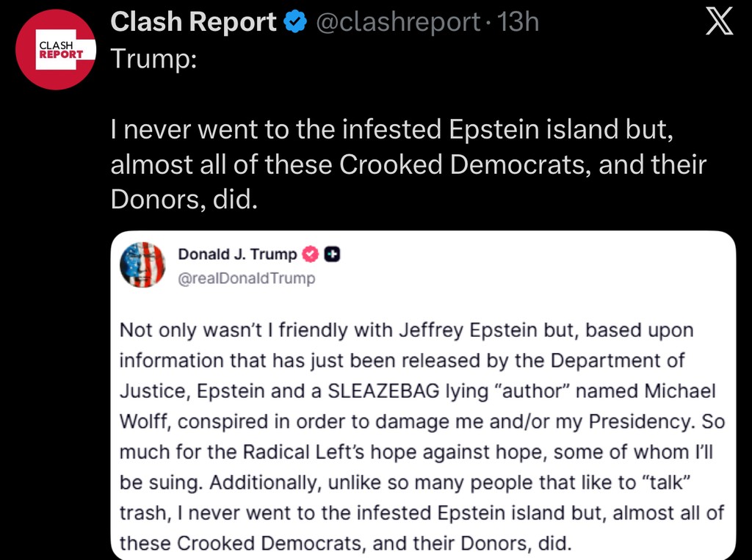Open the @realDonaldTrump handle
752x560 pixels.
click(x=247, y=279)
